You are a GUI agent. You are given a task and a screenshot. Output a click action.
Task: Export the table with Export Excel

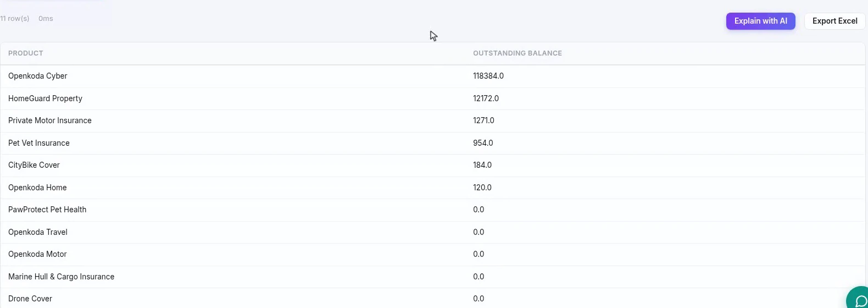point(834,21)
